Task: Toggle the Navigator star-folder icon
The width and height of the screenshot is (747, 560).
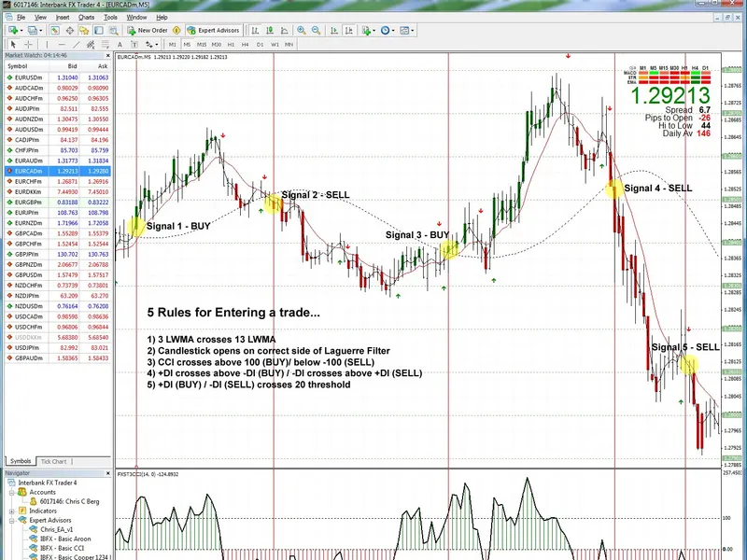Action: click(x=84, y=31)
